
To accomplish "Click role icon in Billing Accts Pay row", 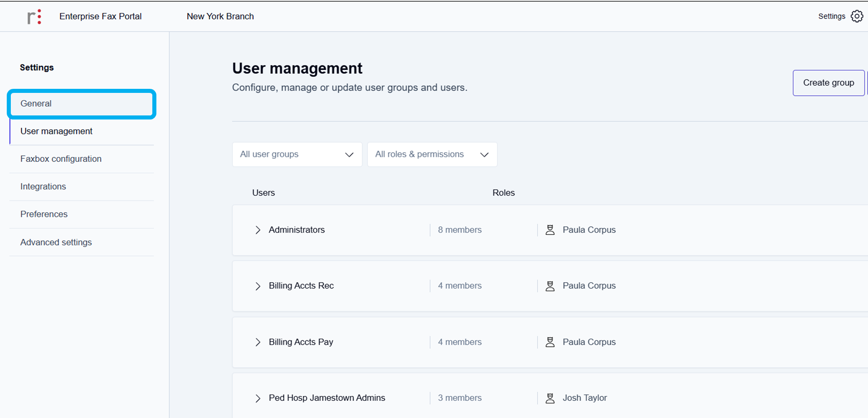I will click(550, 342).
